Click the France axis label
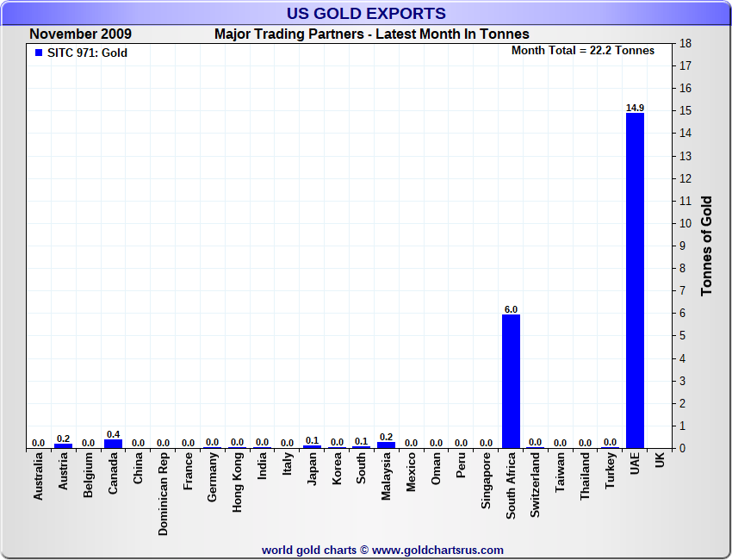Viewport: 732px width, 560px height. point(188,470)
